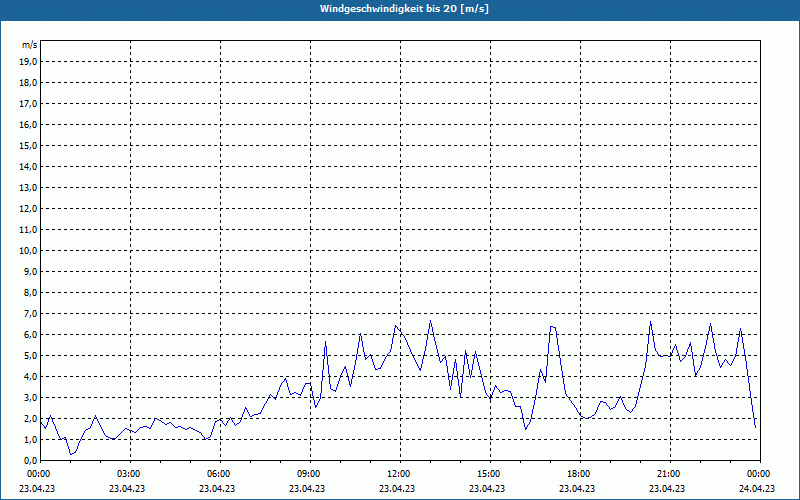Select the 5,0 y-axis label
This screenshot has width=800, height=500.
point(30,356)
